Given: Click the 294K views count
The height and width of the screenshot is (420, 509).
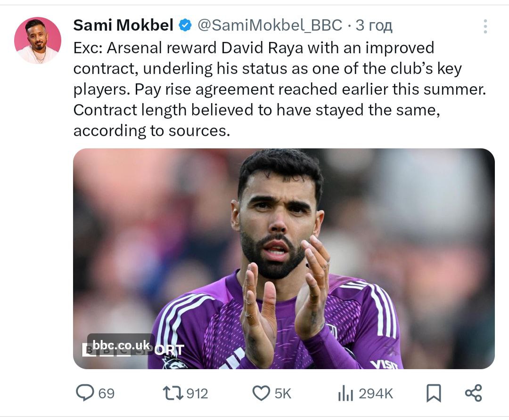Looking at the screenshot, I should pyautogui.click(x=376, y=394).
